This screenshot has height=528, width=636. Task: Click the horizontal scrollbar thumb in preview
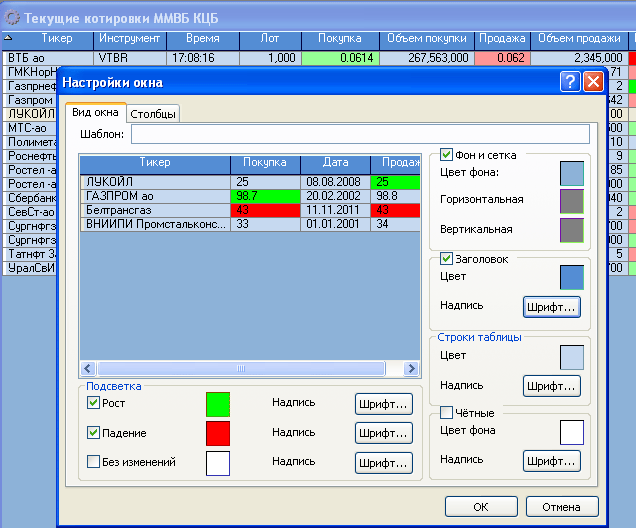[x=241, y=369]
